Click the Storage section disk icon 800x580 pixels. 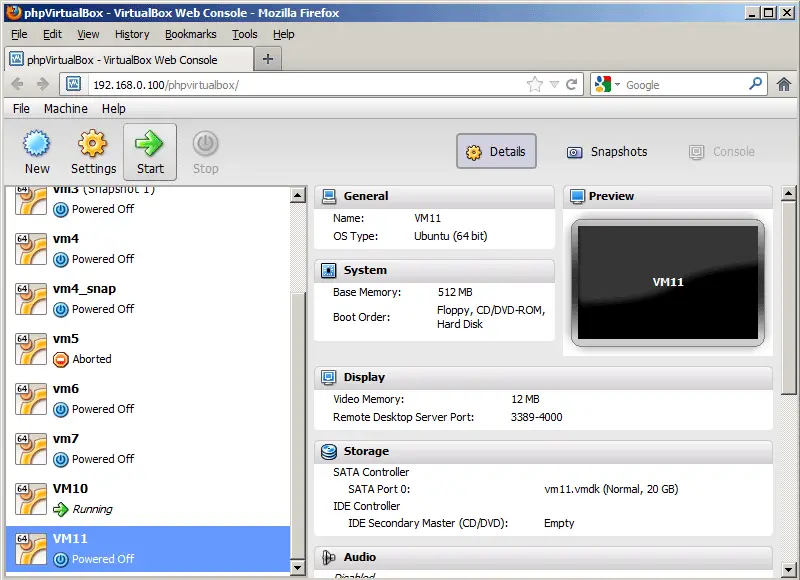(x=329, y=451)
